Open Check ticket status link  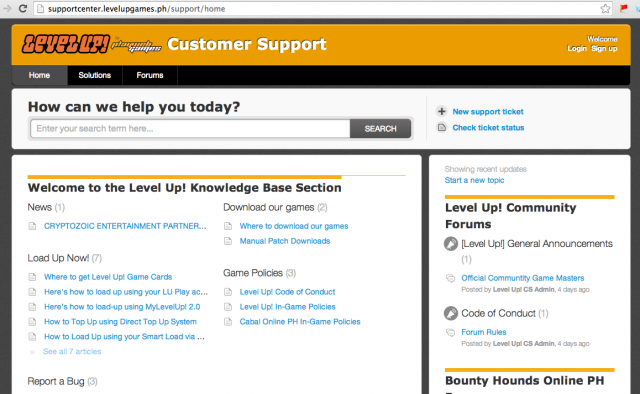coord(488,128)
